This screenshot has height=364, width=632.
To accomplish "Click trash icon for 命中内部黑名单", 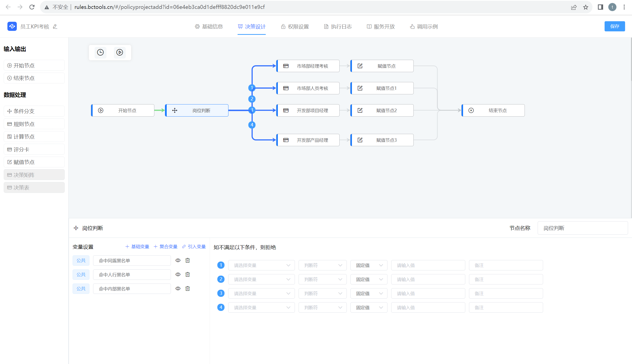I will (x=187, y=288).
